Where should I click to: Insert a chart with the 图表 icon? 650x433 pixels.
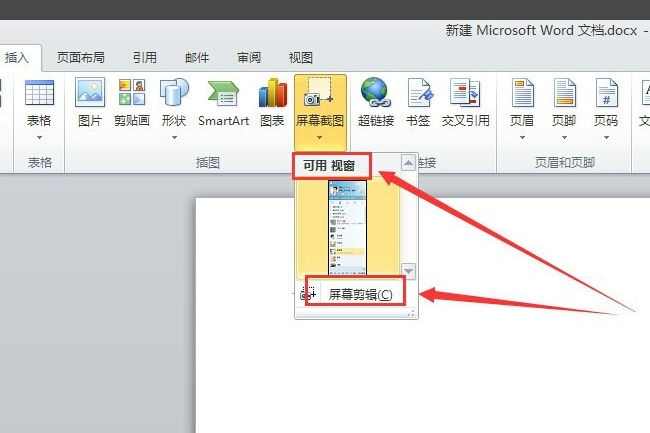(272, 102)
